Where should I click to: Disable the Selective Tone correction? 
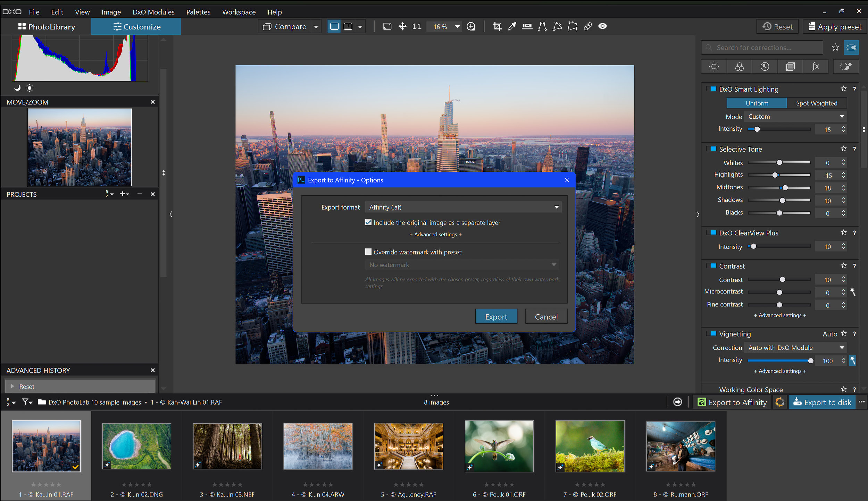[712, 149]
